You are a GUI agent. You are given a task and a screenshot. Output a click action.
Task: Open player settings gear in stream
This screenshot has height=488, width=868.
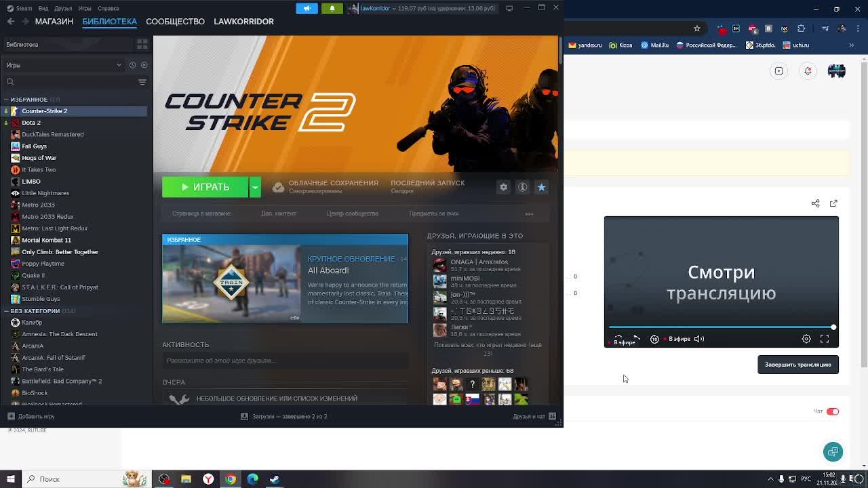(x=806, y=339)
